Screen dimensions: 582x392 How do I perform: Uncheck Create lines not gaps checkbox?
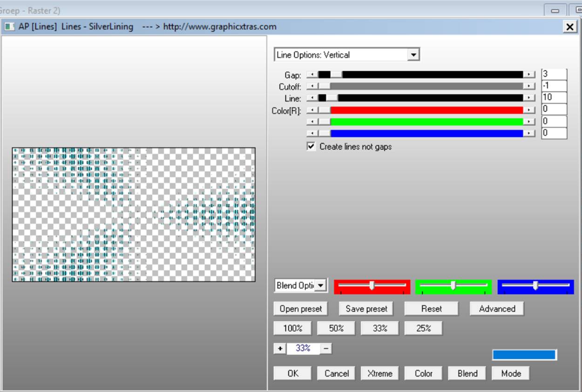tap(311, 146)
